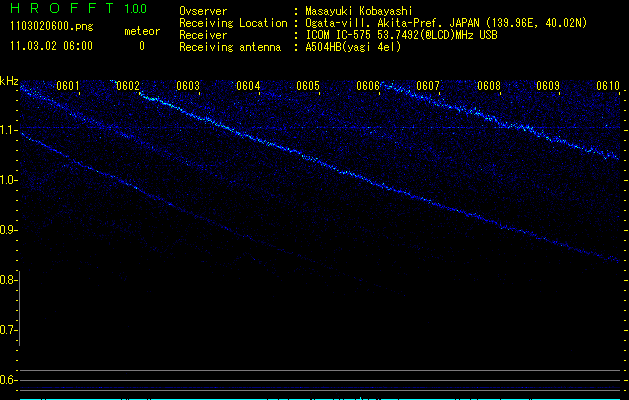Click the 'Receiving antenna' field label
The width and height of the screenshot is (629, 400).
click(x=230, y=47)
